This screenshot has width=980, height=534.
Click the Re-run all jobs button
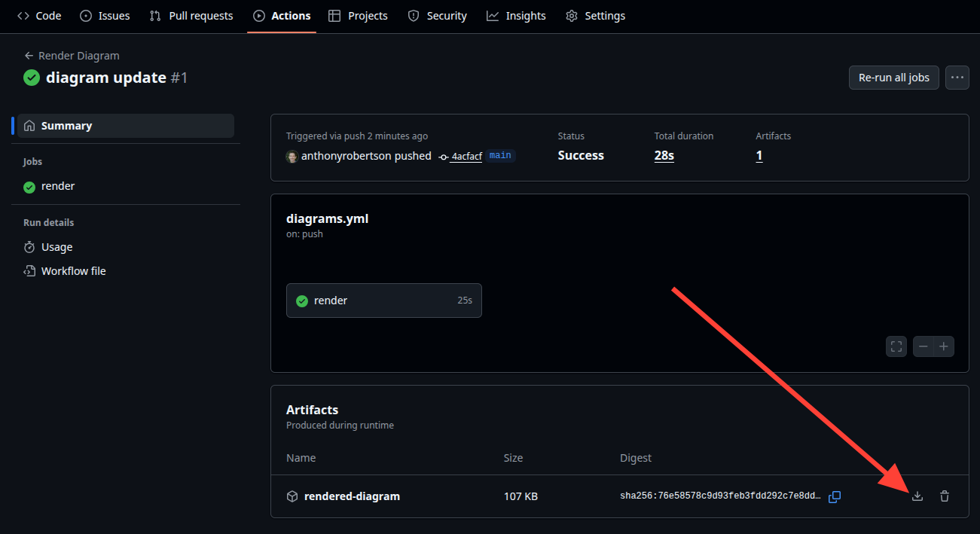[894, 78]
